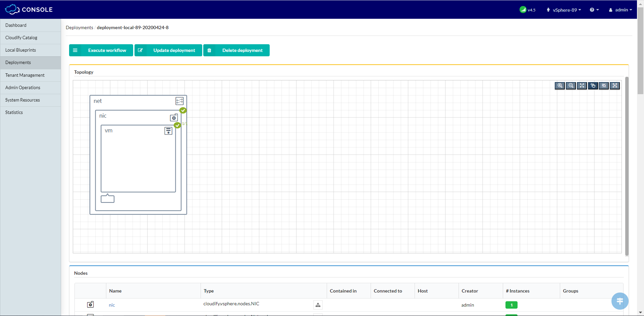Click the Cloudify Console logo

(x=29, y=9)
